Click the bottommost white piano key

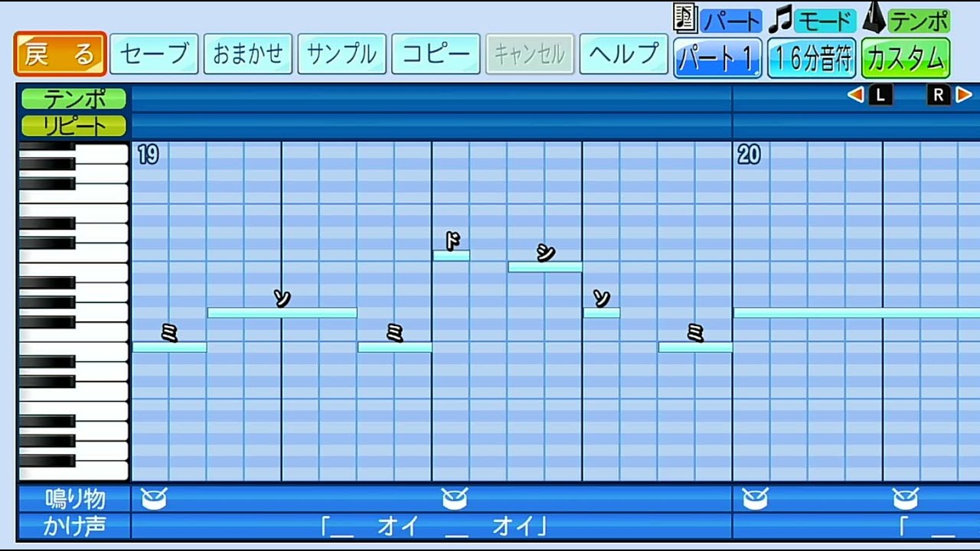pos(100,471)
